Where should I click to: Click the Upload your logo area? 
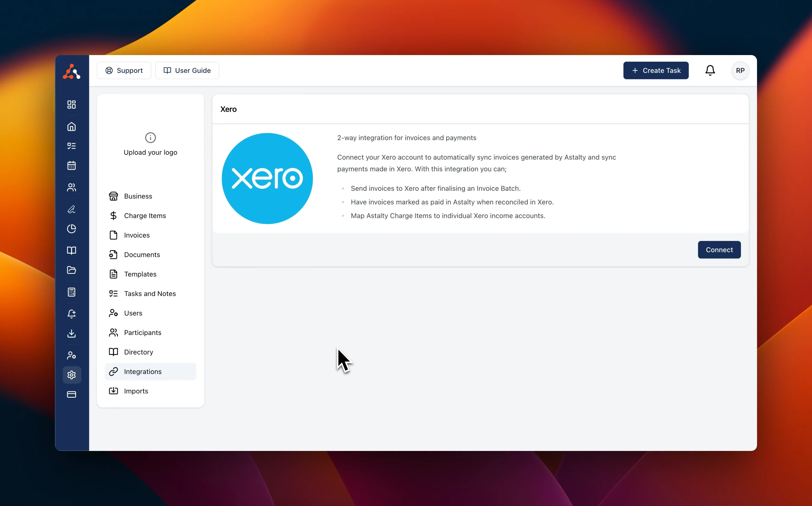coord(150,144)
